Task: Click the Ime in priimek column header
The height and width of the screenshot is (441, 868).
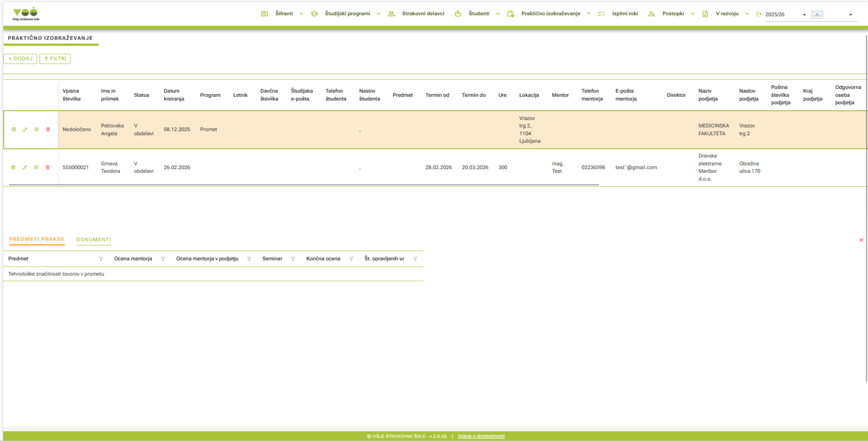Action: pos(110,95)
